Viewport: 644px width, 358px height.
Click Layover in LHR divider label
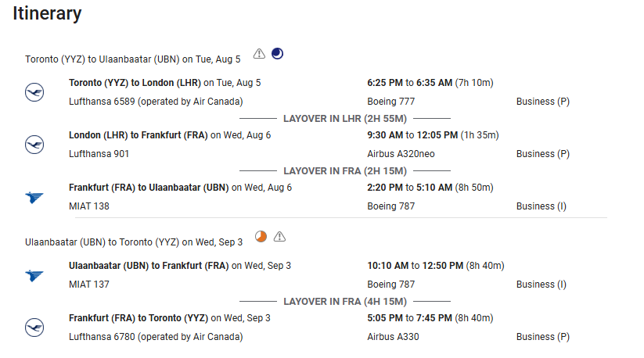344,118
